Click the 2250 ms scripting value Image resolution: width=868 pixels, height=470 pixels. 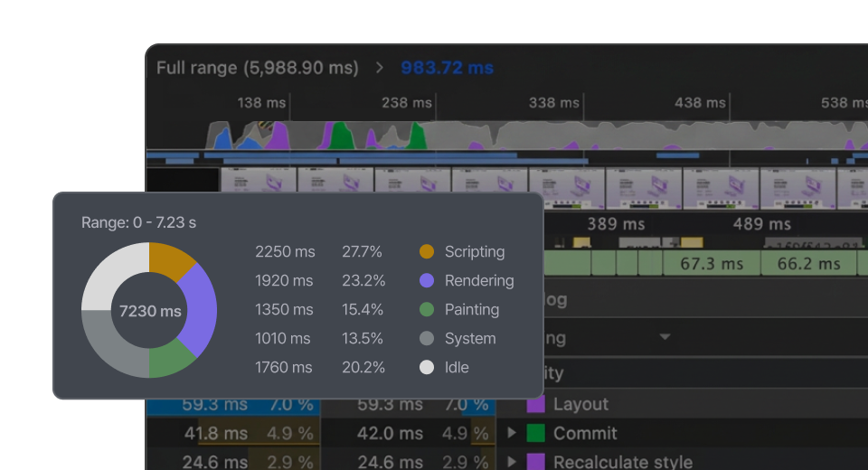click(x=285, y=252)
